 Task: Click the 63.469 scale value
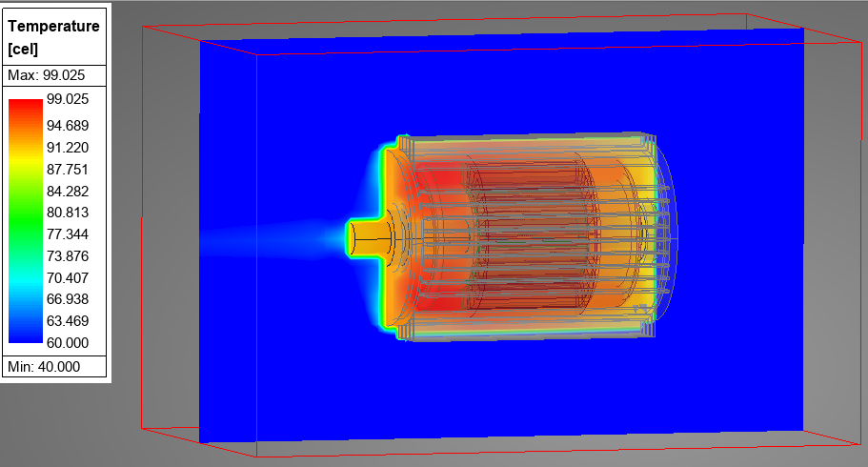pyautogui.click(x=68, y=321)
